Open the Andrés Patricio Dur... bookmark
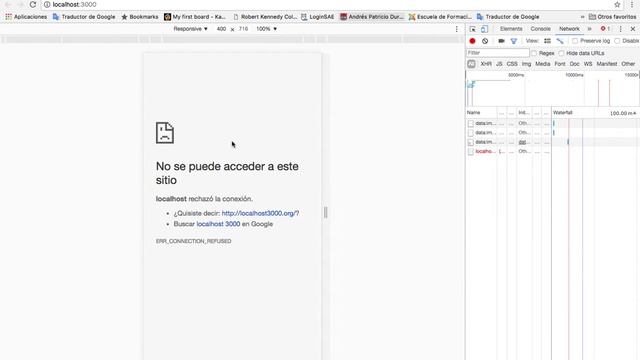The image size is (640, 360). pos(372,17)
